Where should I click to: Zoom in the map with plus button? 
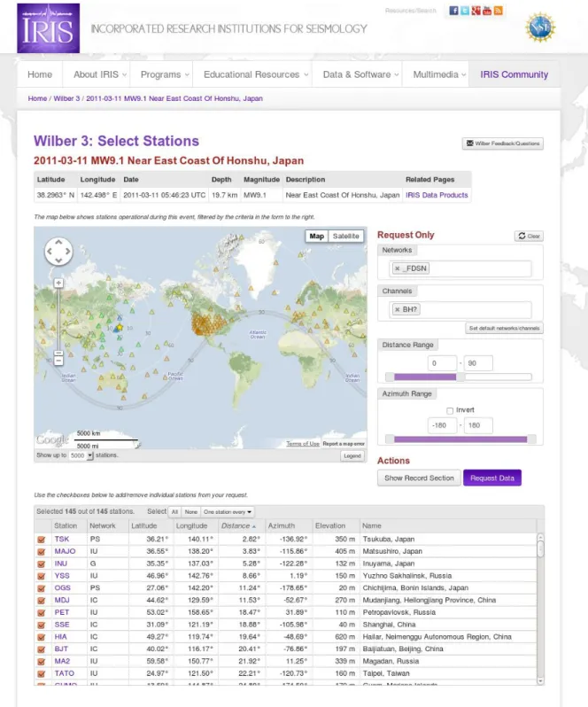click(x=58, y=284)
